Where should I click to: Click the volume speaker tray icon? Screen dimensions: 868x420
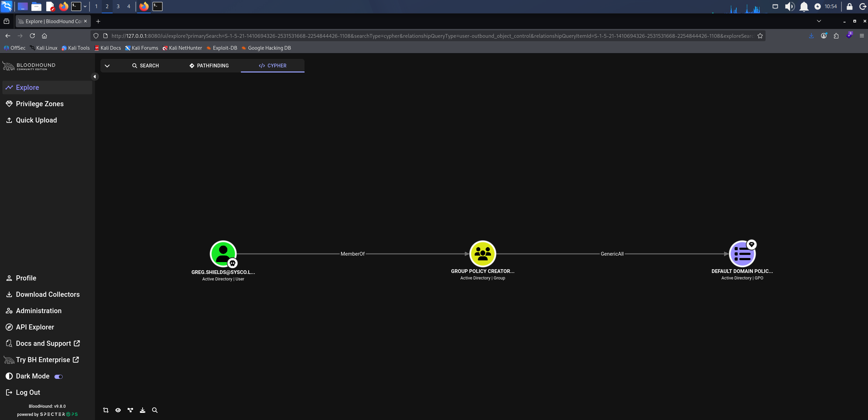click(789, 6)
